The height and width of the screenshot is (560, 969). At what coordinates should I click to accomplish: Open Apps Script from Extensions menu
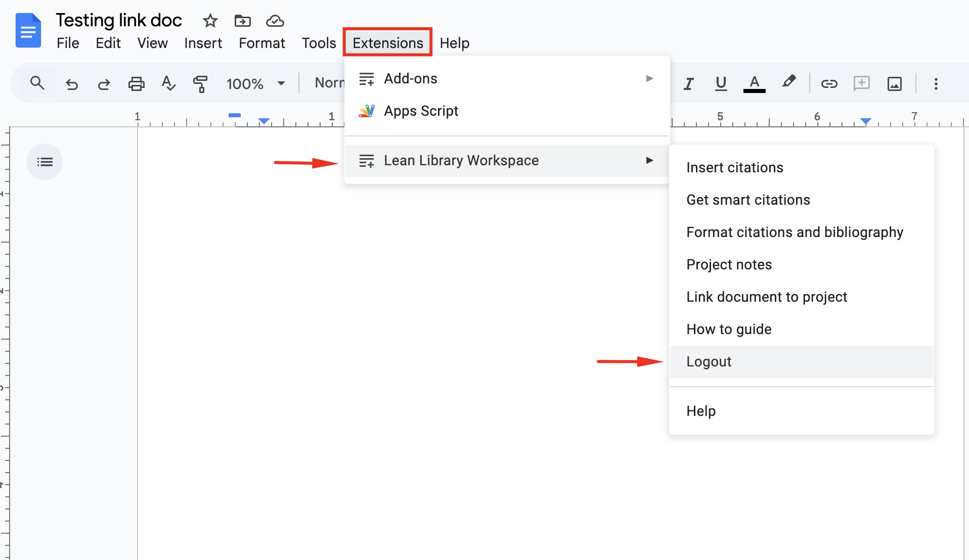507,111
